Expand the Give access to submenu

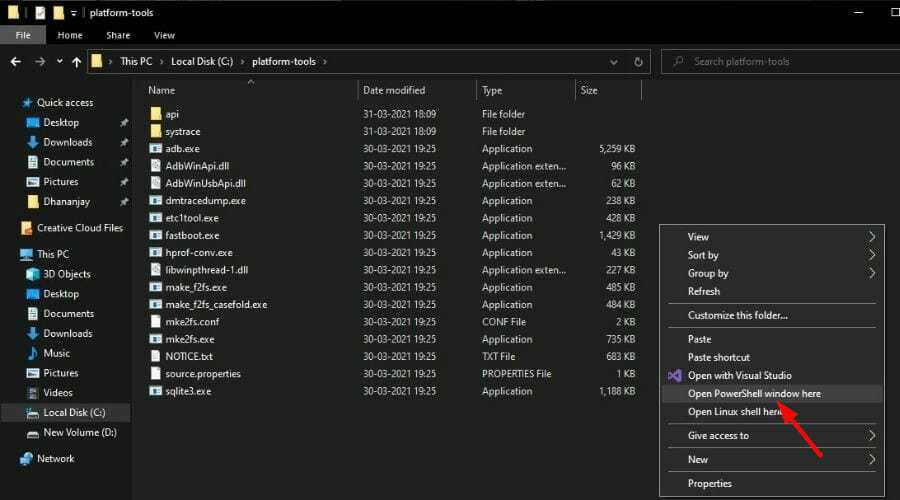coord(871,436)
